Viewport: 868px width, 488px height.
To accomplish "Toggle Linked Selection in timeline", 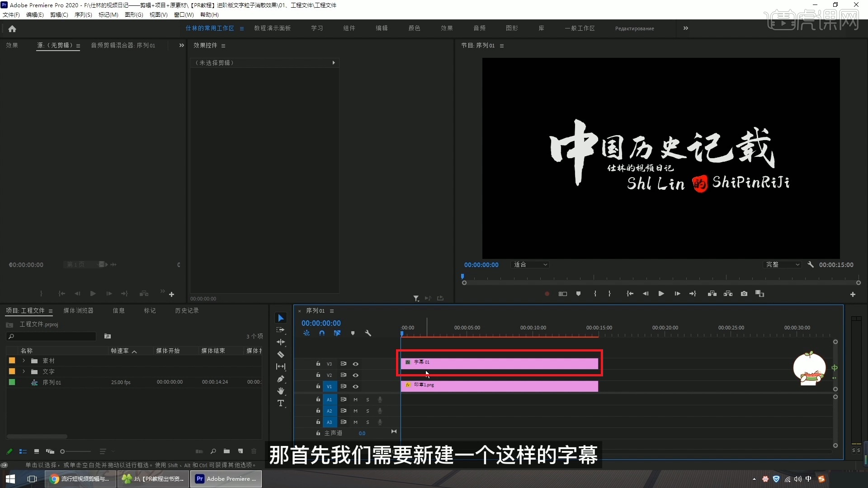I will pyautogui.click(x=337, y=333).
